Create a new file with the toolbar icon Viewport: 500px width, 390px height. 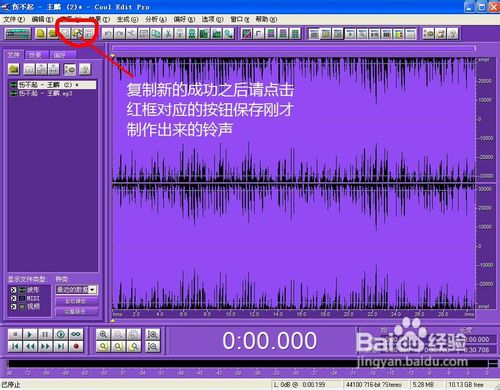click(41, 33)
